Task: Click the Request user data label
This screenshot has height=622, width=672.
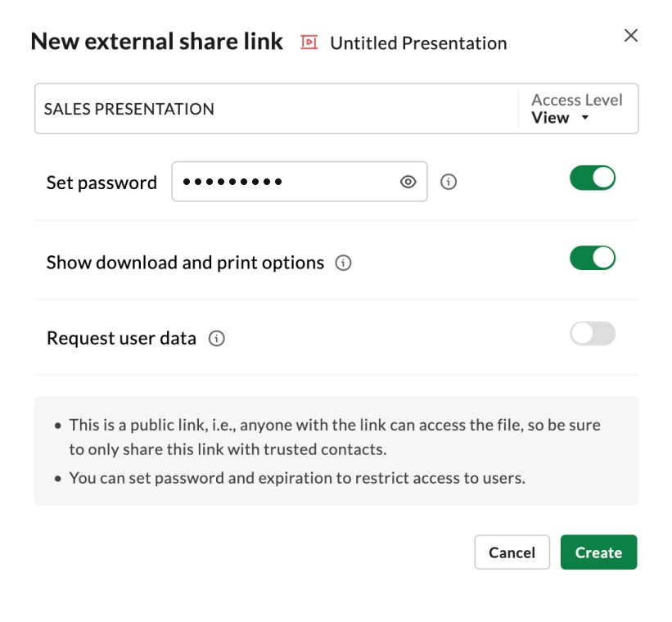Action: click(x=121, y=338)
